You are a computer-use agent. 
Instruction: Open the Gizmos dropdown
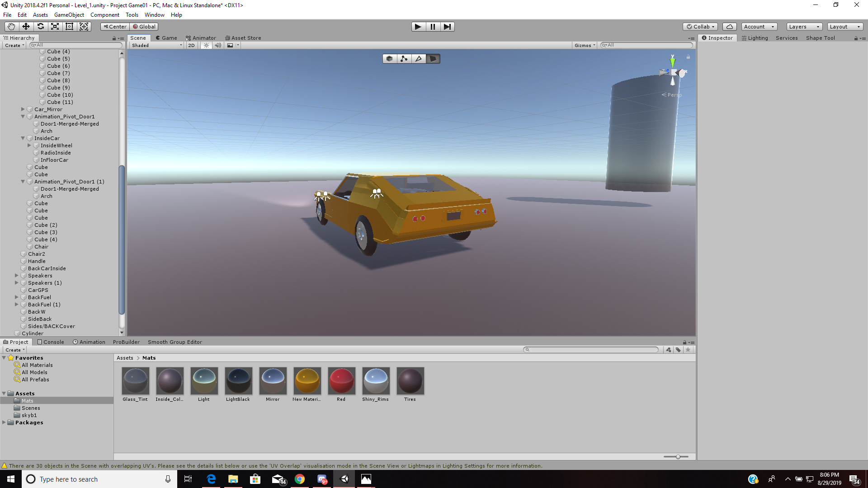coord(585,45)
